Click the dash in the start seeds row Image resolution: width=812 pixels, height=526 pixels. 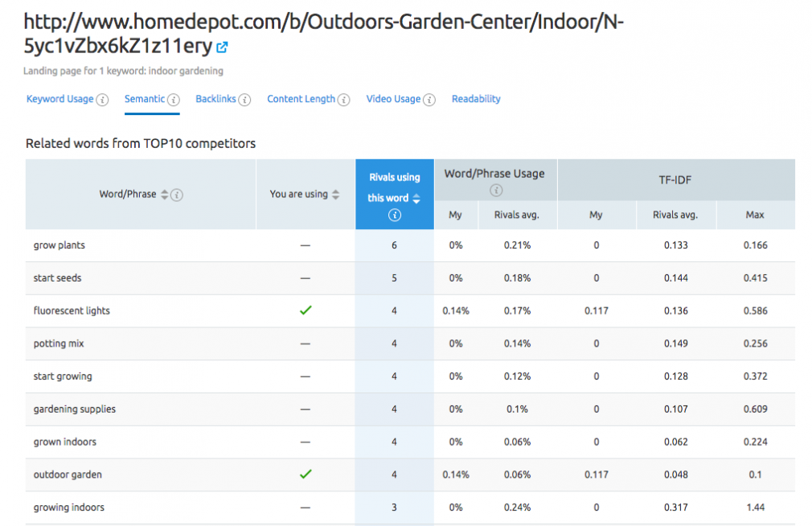click(306, 278)
